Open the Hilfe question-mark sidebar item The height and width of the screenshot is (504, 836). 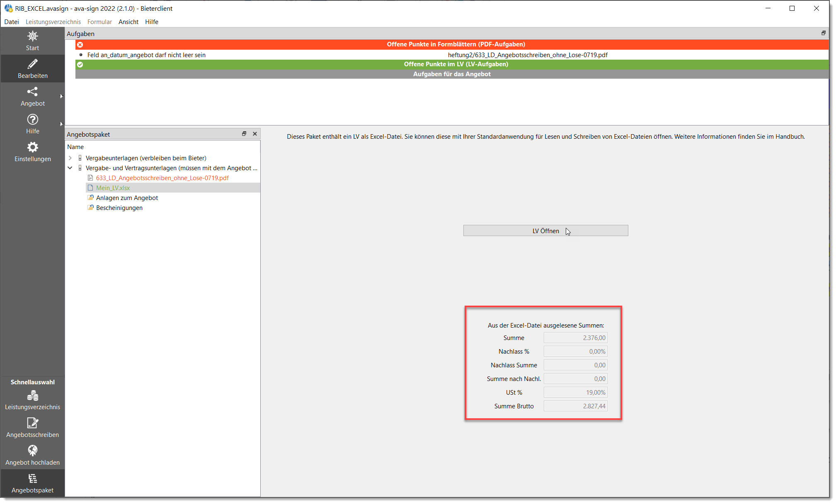[x=32, y=124]
